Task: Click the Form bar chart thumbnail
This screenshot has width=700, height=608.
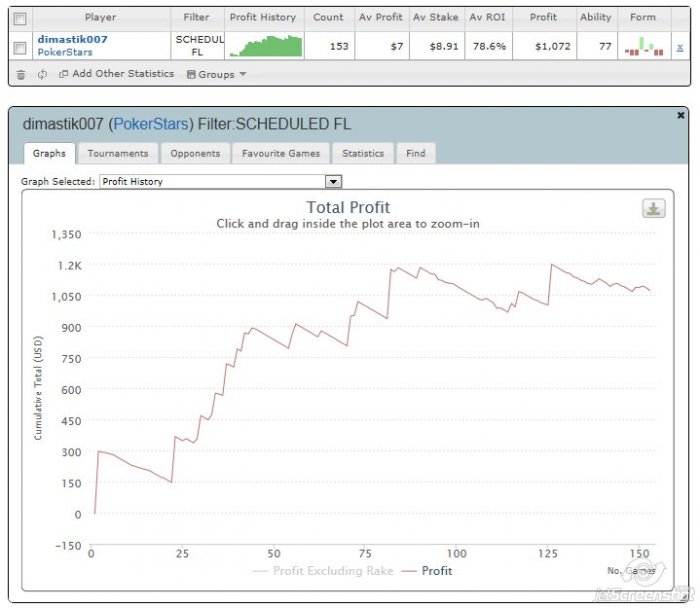Action: [644, 46]
